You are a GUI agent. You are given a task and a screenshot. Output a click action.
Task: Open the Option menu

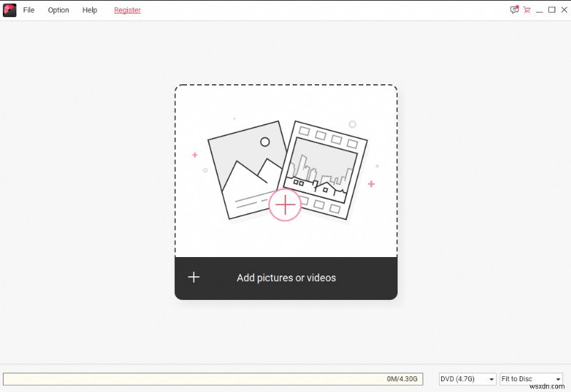(x=59, y=10)
